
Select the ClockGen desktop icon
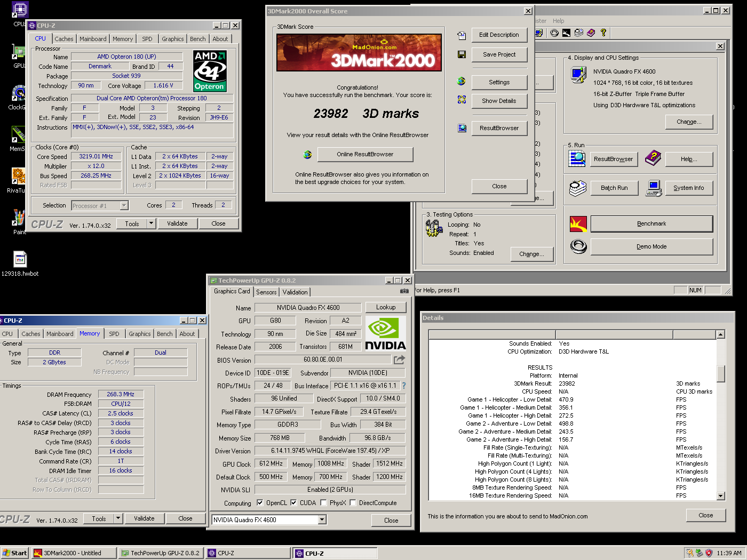[x=19, y=93]
